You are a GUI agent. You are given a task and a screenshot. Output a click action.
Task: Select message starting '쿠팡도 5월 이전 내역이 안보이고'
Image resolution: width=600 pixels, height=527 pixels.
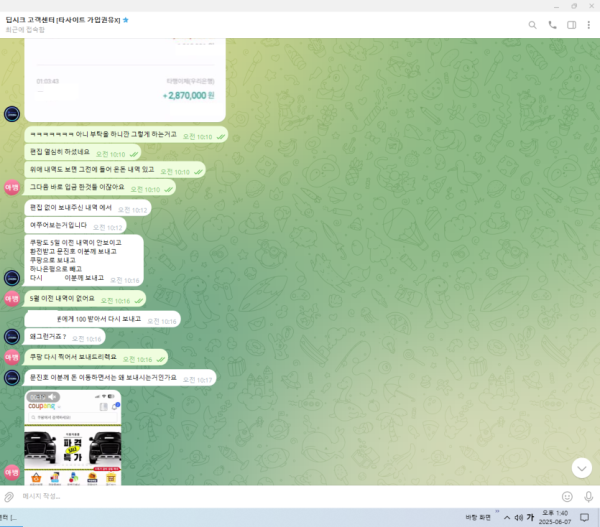(x=84, y=260)
